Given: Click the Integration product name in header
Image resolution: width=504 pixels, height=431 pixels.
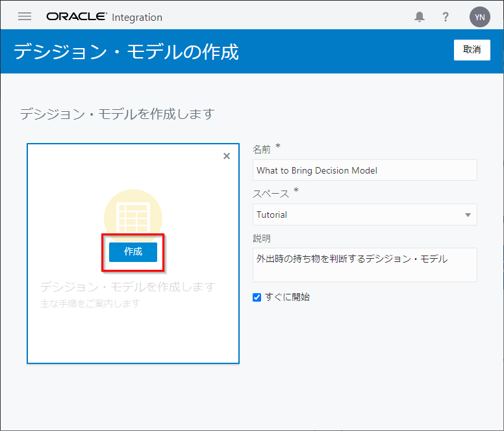Looking at the screenshot, I should point(137,18).
